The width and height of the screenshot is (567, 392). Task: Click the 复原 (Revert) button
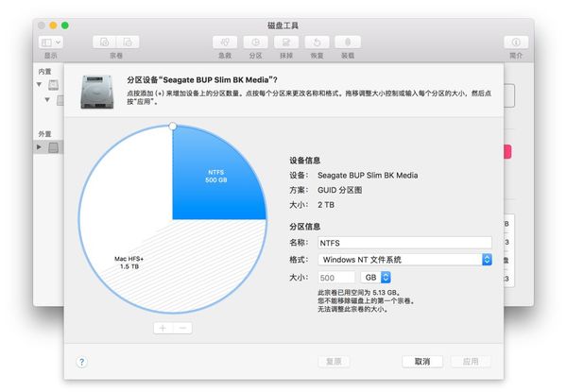point(334,361)
